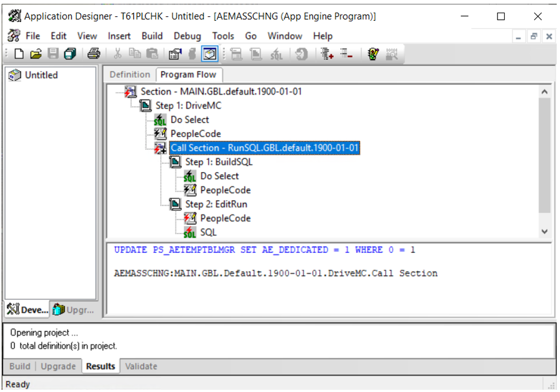Click the Insert Step toolbar icon

tap(256, 54)
